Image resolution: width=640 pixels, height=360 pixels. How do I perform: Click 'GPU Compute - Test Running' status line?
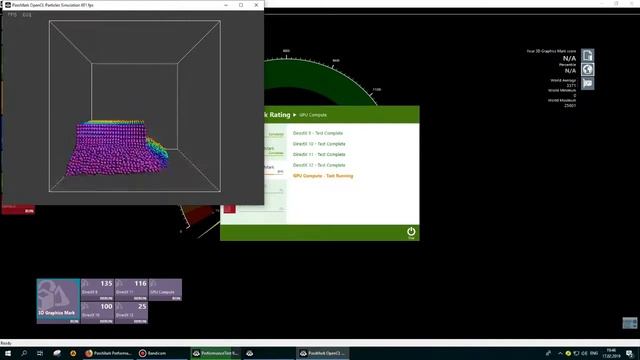[x=323, y=176]
